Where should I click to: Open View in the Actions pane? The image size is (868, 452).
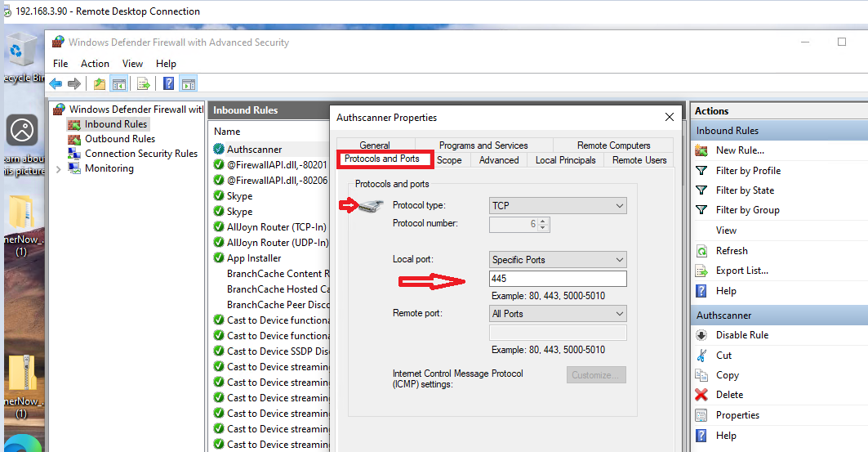pos(726,230)
